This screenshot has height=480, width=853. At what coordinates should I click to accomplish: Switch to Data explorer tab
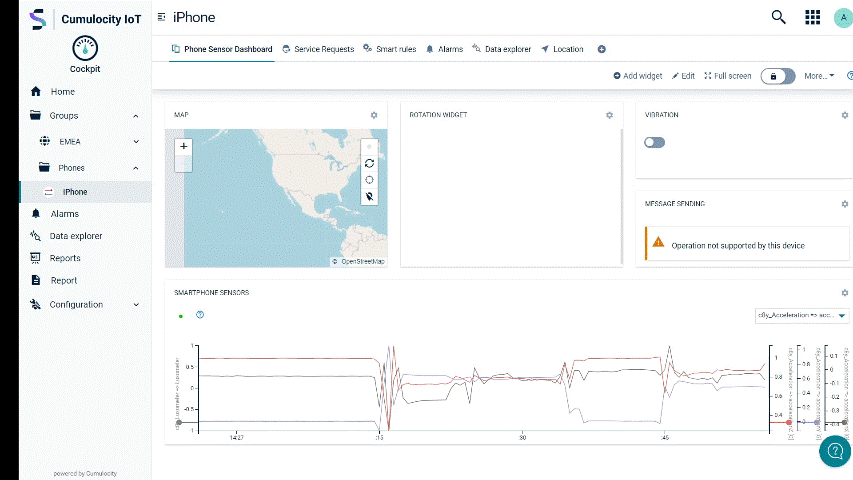coord(502,49)
